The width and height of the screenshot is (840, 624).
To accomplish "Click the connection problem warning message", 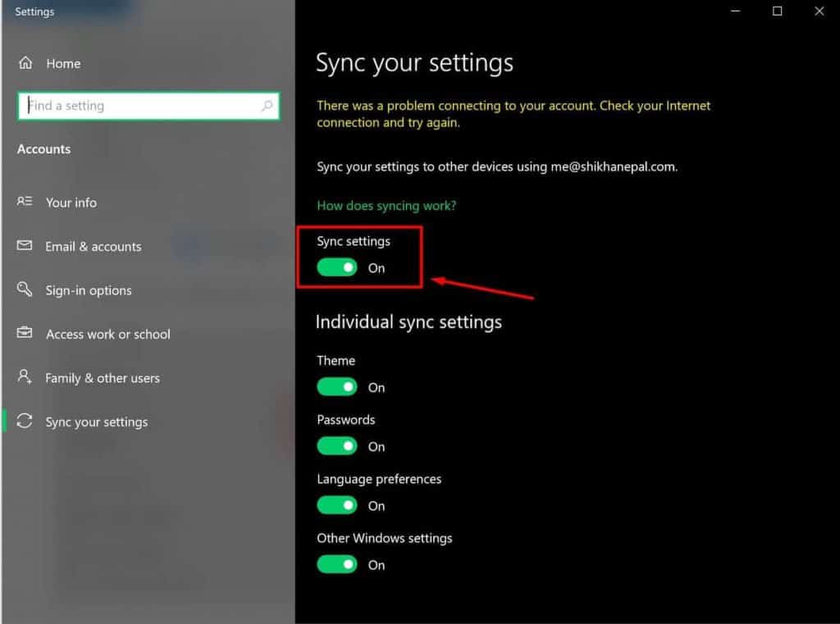I will [x=514, y=113].
